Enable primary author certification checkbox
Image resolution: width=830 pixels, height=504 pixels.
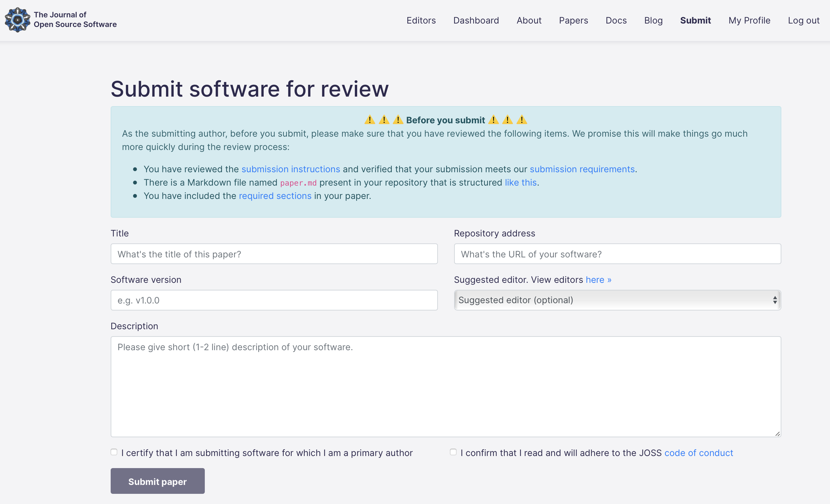click(x=114, y=452)
